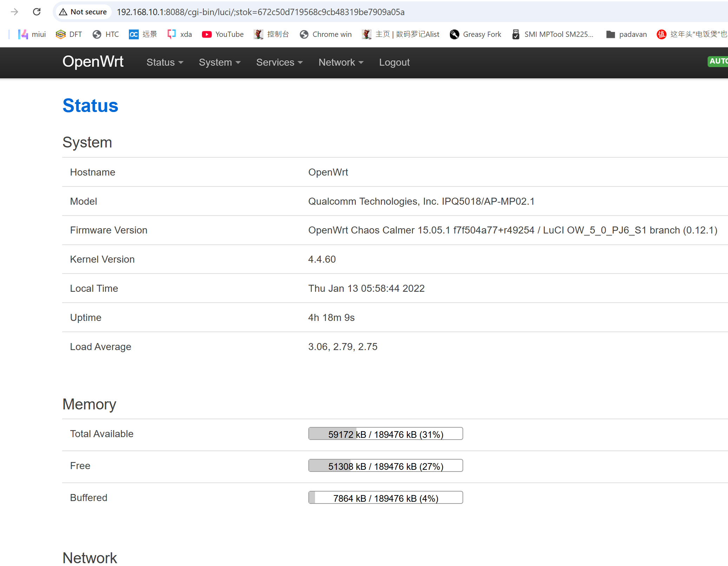This screenshot has height=566, width=728.
Task: Open the YouTube bookmark
Action: coord(223,34)
